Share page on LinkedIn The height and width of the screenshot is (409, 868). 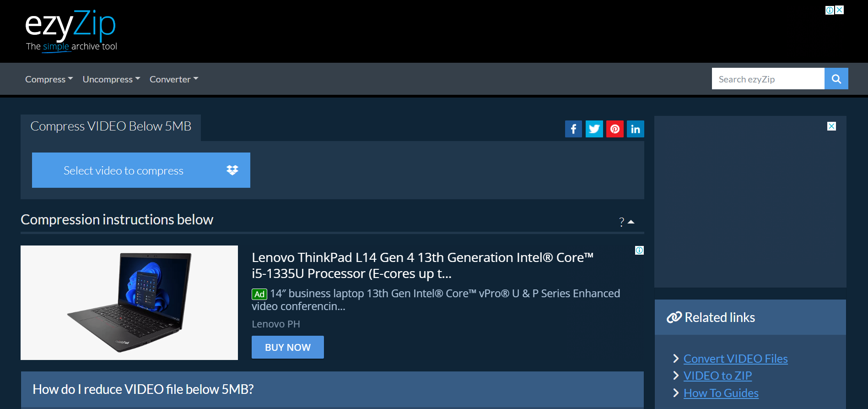pos(636,129)
